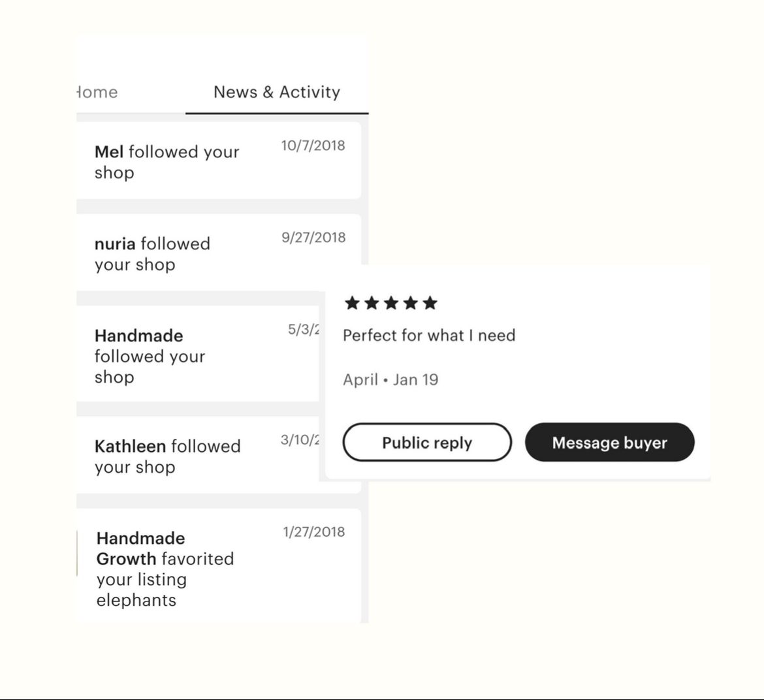Click reviewer name April in review
The image size is (764, 700).
point(360,379)
